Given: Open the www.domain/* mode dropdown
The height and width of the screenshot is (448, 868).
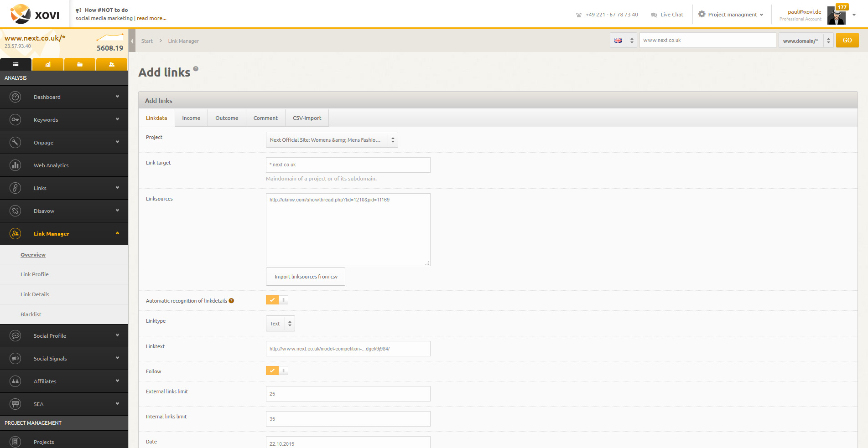Looking at the screenshot, I should point(806,41).
